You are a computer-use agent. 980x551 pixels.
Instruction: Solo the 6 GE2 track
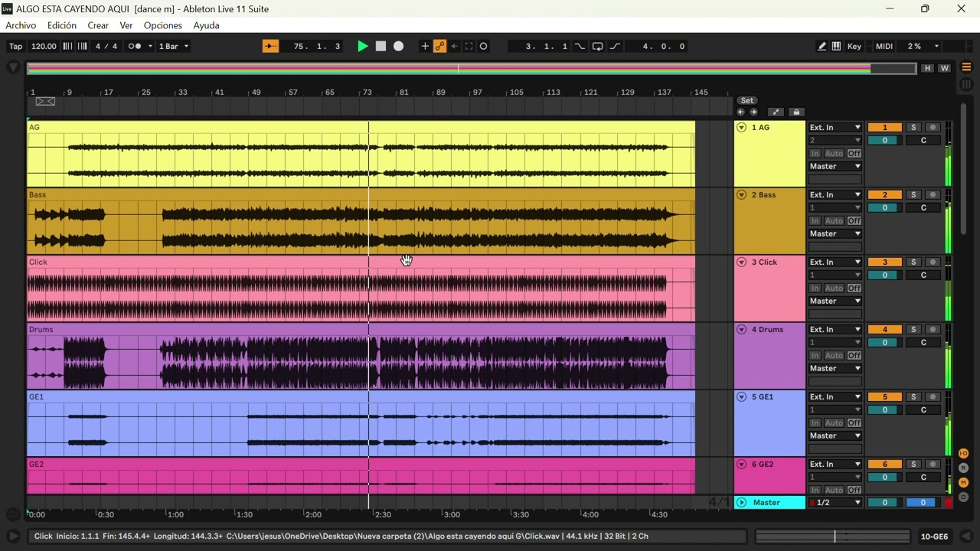click(913, 465)
